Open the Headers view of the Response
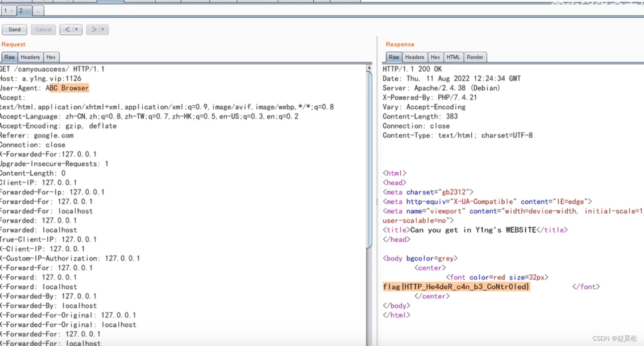Viewport: 644px width, 346px height. tap(415, 57)
